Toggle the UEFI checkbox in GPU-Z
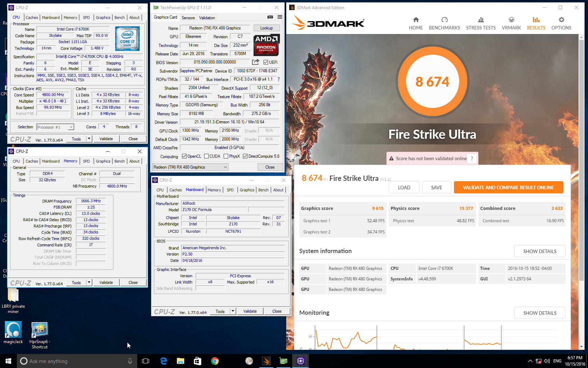 point(266,62)
